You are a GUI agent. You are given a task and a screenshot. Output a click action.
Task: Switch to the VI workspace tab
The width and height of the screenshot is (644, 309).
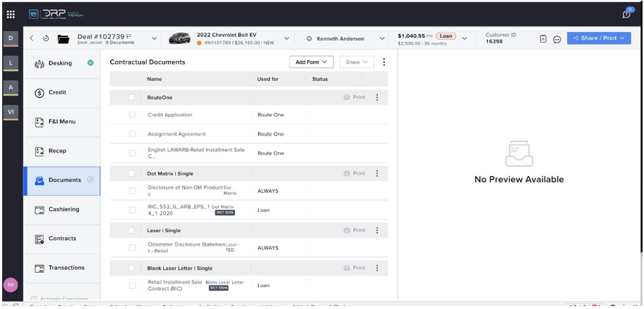[x=11, y=112]
